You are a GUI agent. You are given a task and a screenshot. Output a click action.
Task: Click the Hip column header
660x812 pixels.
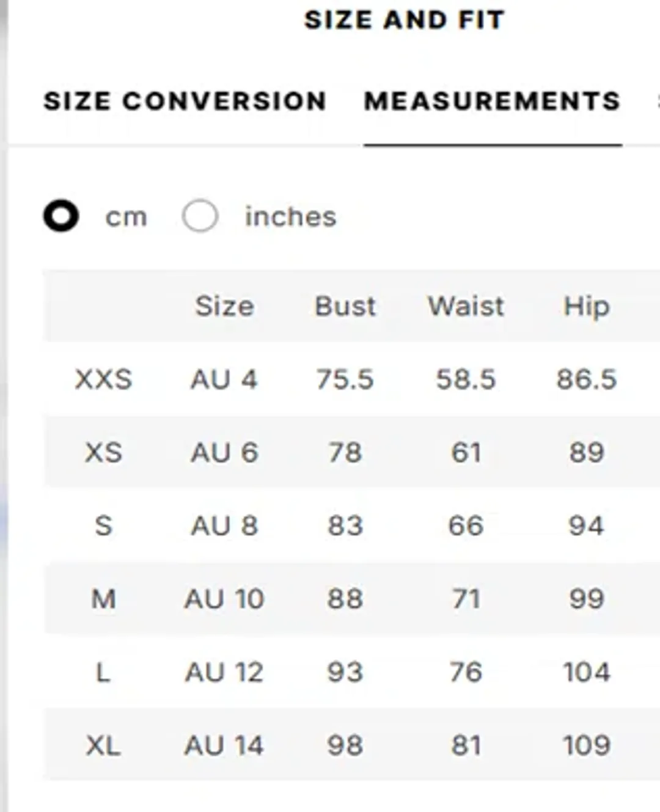[586, 307]
